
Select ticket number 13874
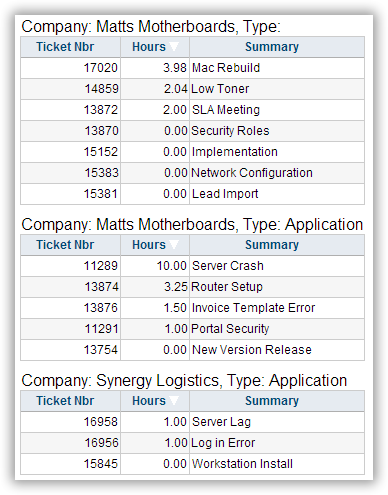click(x=101, y=287)
